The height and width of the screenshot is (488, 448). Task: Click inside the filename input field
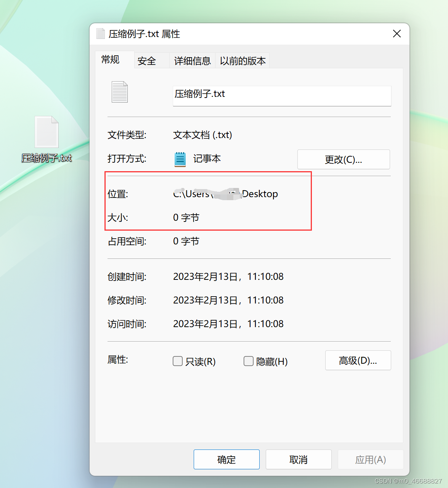tap(282, 96)
